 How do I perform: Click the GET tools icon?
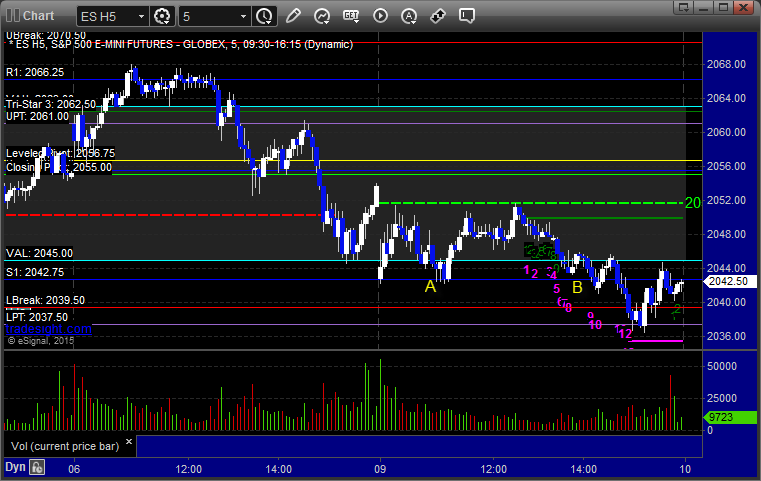(351, 16)
